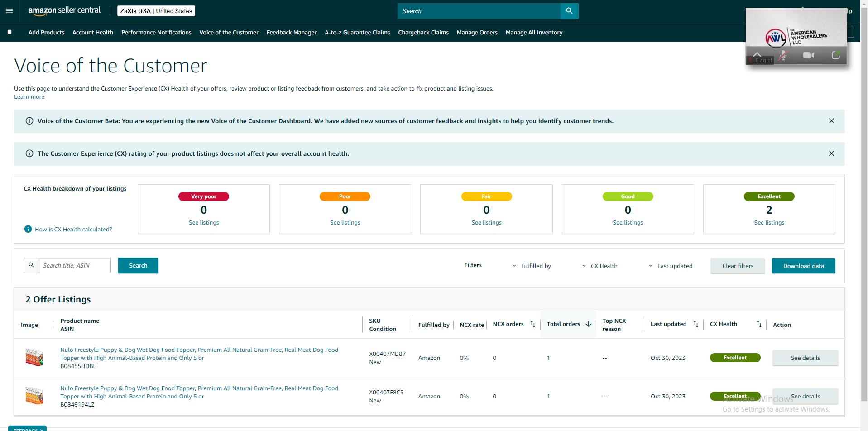See listings under Fair rating
The image size is (868, 431).
(486, 222)
